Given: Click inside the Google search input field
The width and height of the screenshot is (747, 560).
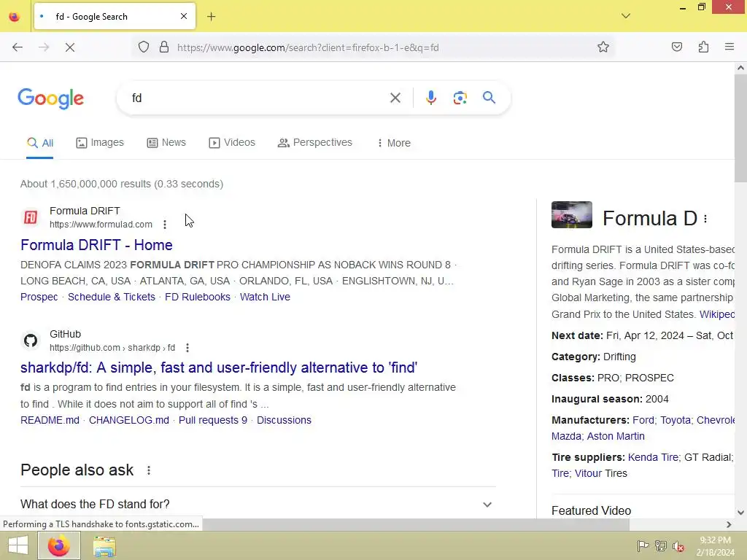Looking at the screenshot, I should click(258, 98).
